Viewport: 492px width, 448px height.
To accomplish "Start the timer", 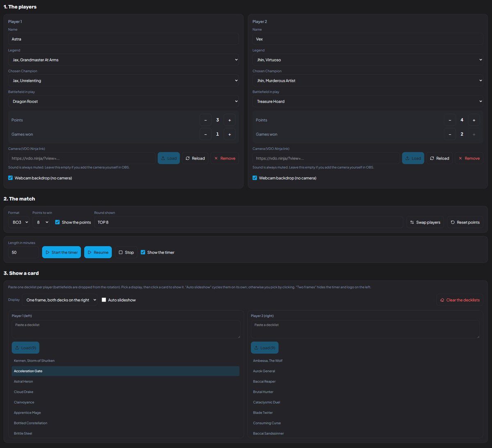I will point(61,252).
